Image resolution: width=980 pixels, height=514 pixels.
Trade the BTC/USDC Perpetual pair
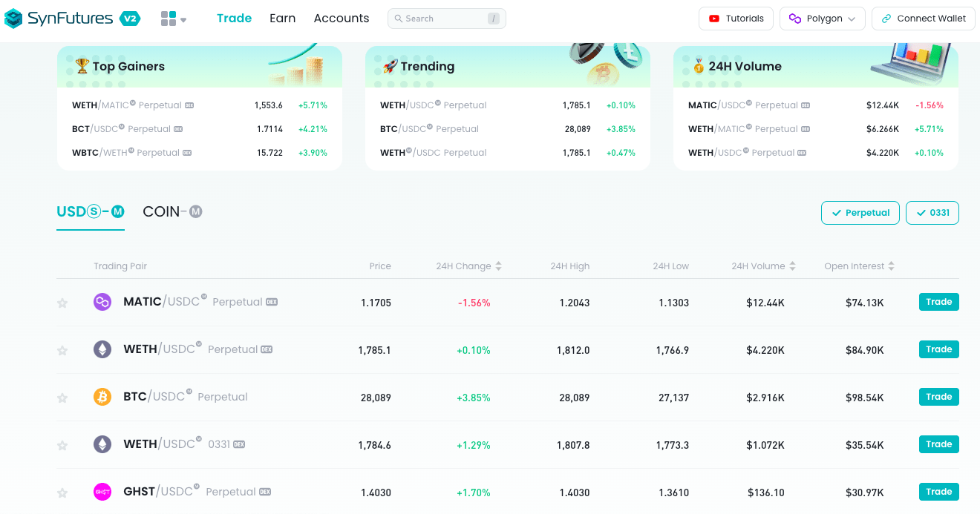[938, 397]
